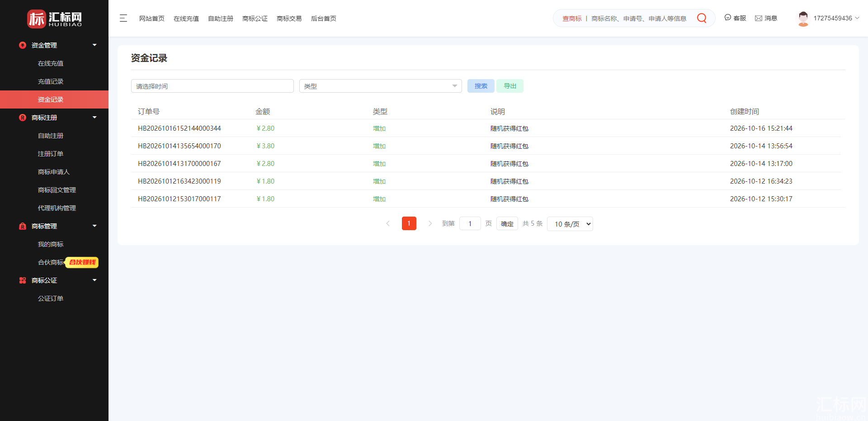The image size is (868, 421).
Task: Click the 资金管理 coin icon
Action: 23,45
